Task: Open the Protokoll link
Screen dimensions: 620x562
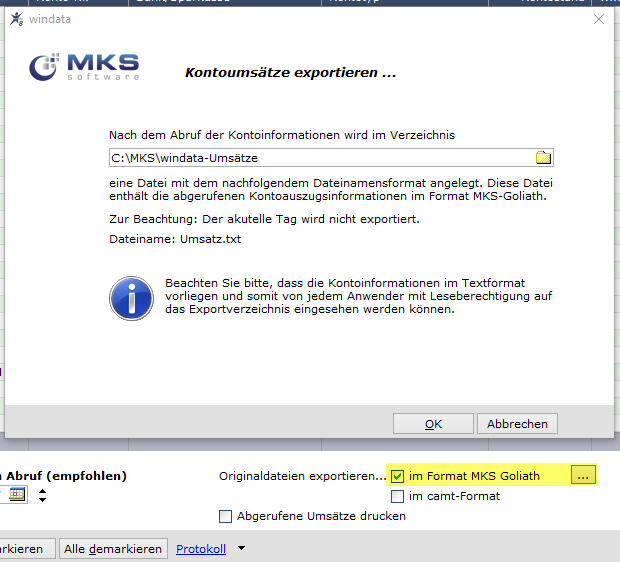Action: point(201,549)
